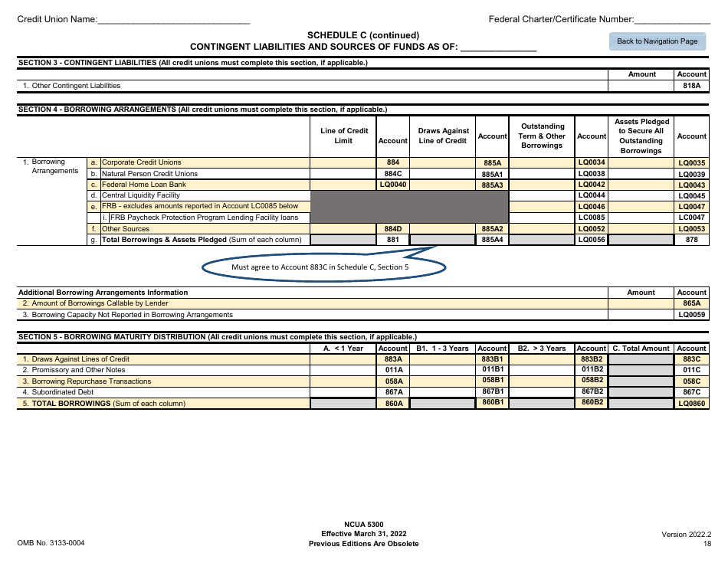The height and width of the screenshot is (563, 728).
Task: Click the Draws Against Line of Credit cell for Natural Person Credit Unions
Action: (444, 173)
